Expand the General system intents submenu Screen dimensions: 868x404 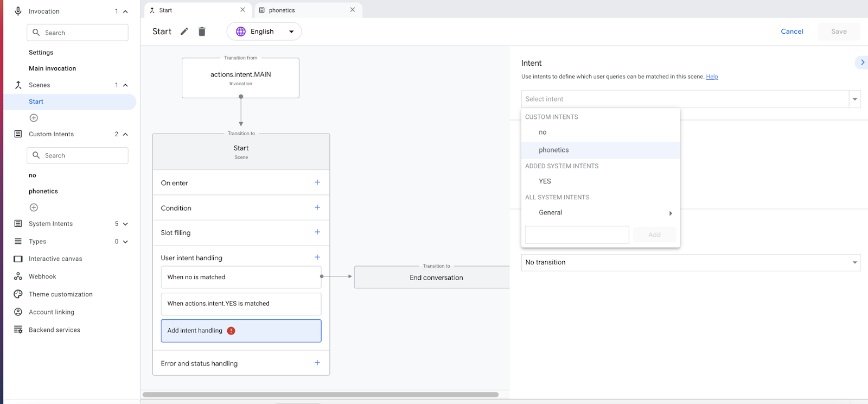671,213
